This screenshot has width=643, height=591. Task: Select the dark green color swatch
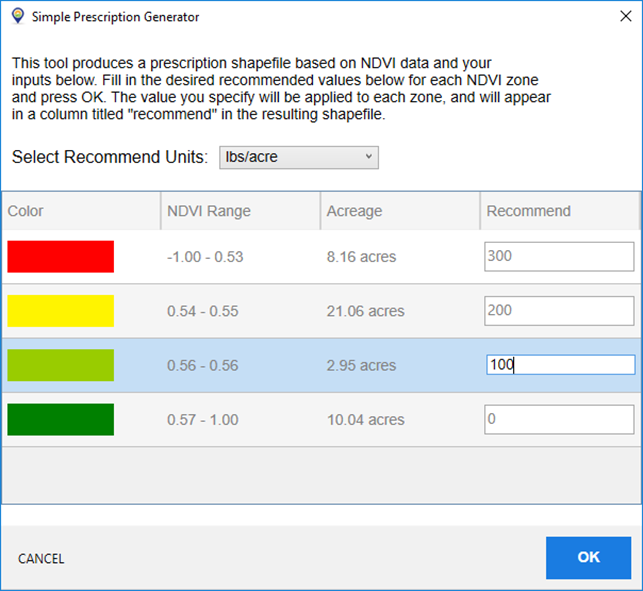tap(60, 419)
